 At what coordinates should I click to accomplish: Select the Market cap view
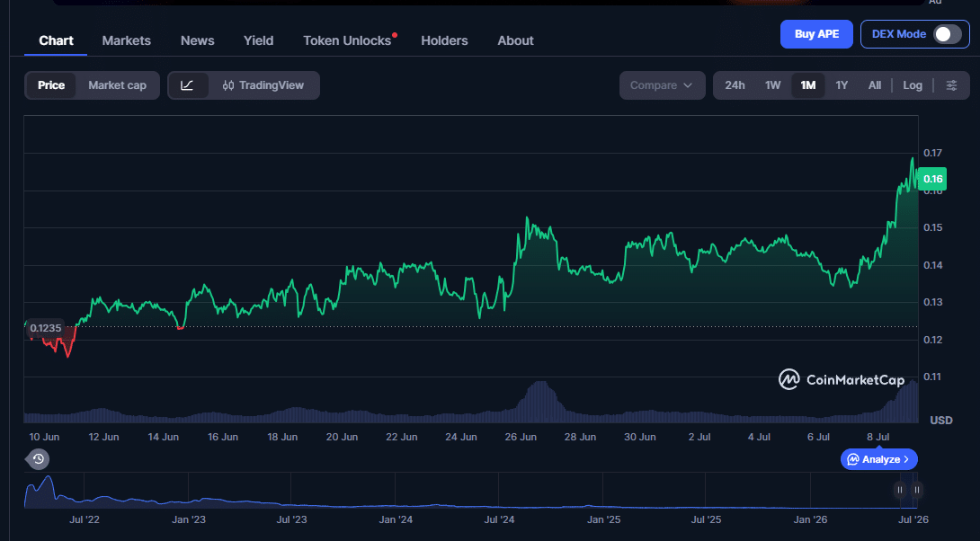(118, 85)
